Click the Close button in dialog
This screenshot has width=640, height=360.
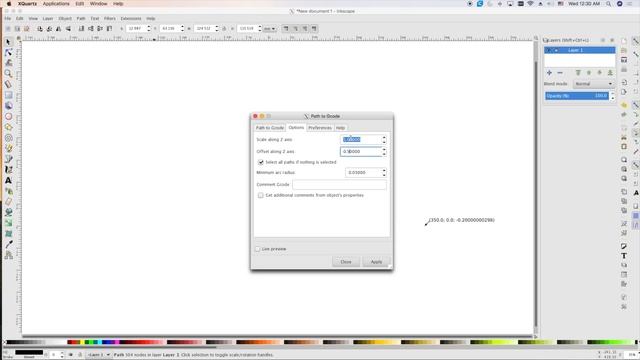[346, 262]
